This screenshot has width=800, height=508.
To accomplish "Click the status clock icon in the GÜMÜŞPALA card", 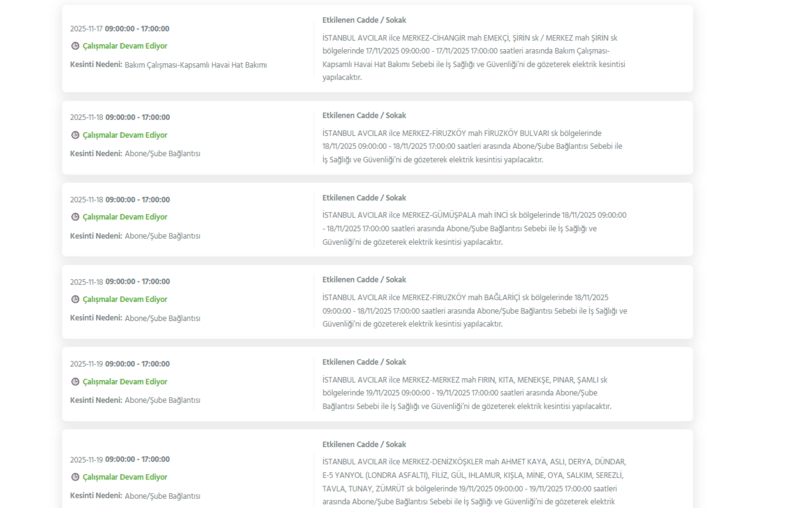I will tap(75, 217).
